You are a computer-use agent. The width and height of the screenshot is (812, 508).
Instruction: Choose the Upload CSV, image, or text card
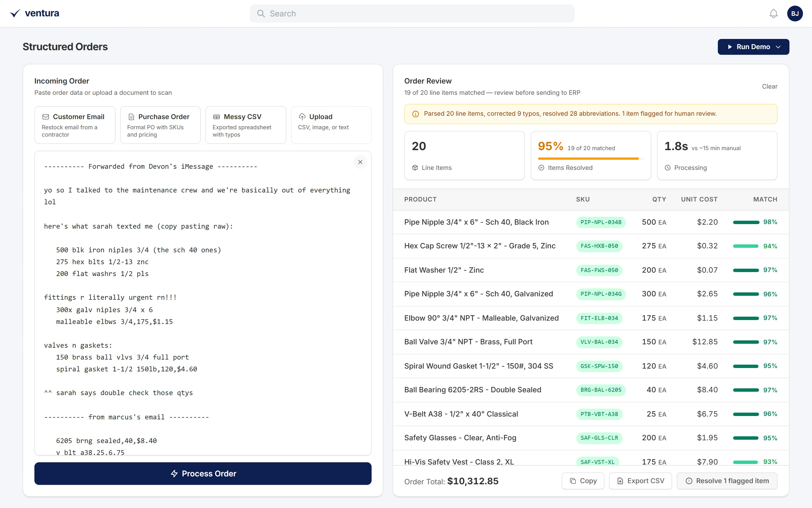pyautogui.click(x=331, y=125)
